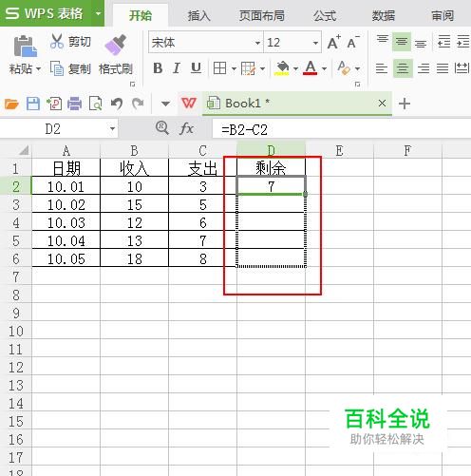Click the formula bar showing =B2-C2
The image size is (471, 476).
(x=341, y=129)
